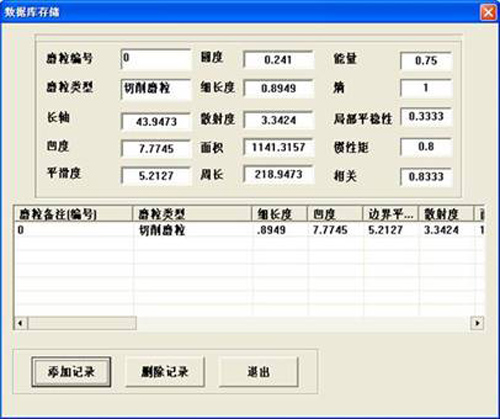Image resolution: width=500 pixels, height=419 pixels.
Task: Click the 长轴 field showing 43.9473
Action: pyautogui.click(x=156, y=121)
